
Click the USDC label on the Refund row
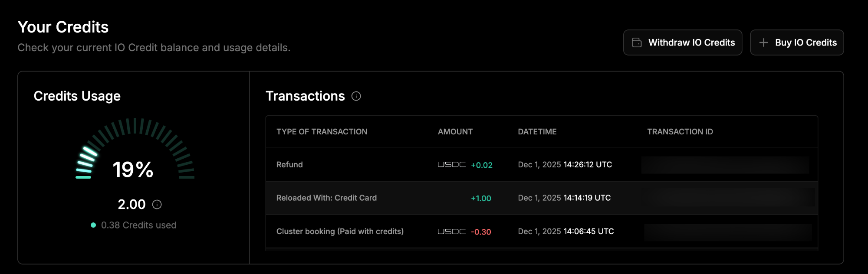point(451,165)
